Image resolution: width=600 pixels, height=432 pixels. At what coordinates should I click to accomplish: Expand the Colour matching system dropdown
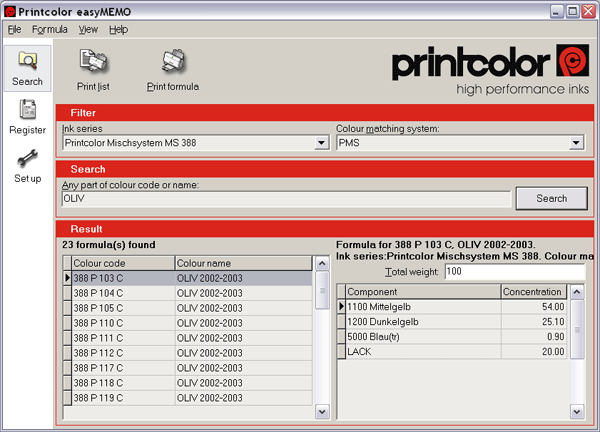[576, 143]
